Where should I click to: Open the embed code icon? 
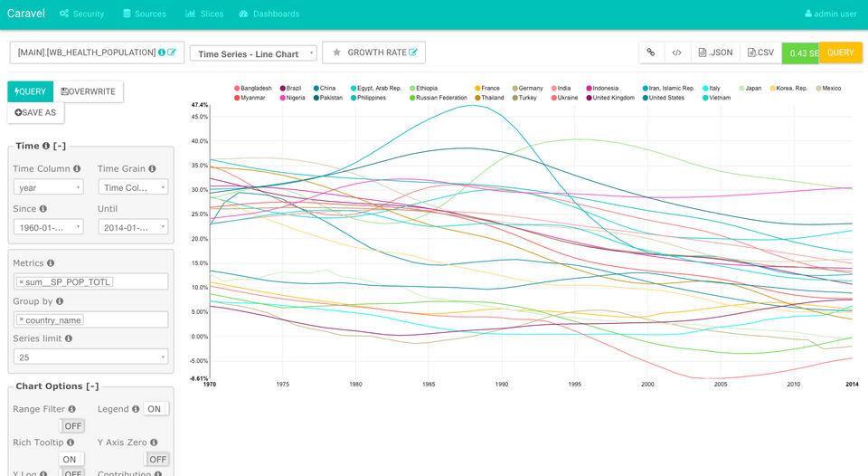click(x=676, y=52)
